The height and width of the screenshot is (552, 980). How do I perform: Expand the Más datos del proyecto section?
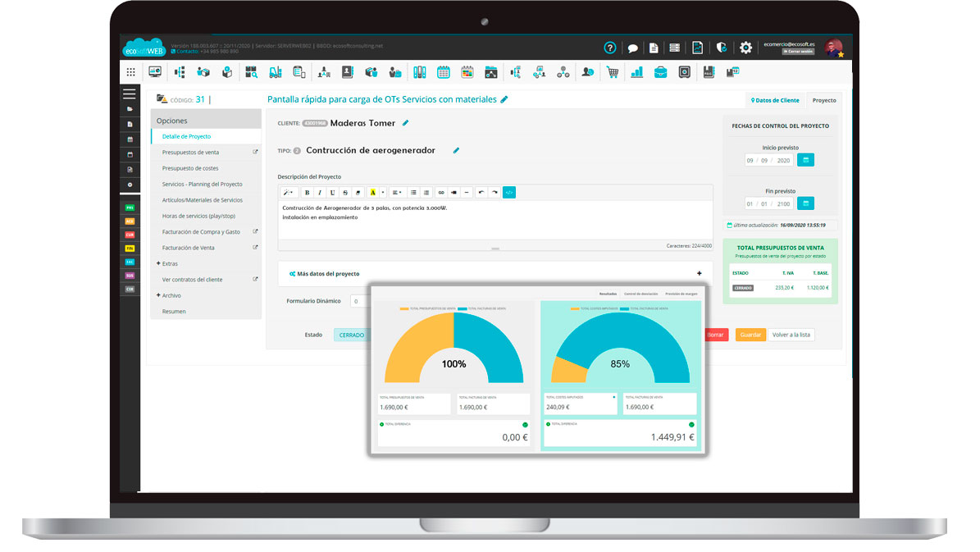pyautogui.click(x=699, y=273)
